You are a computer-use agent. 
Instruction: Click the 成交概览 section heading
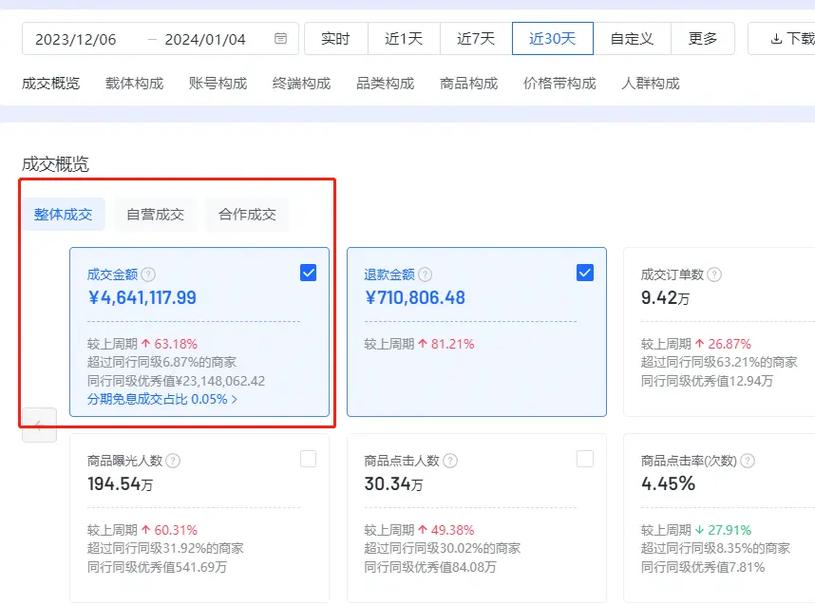tap(55, 164)
